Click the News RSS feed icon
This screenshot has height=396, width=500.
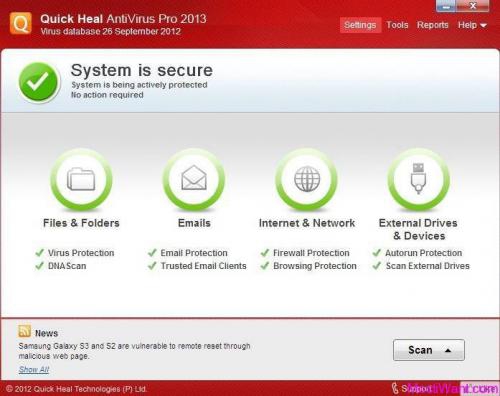point(25,331)
